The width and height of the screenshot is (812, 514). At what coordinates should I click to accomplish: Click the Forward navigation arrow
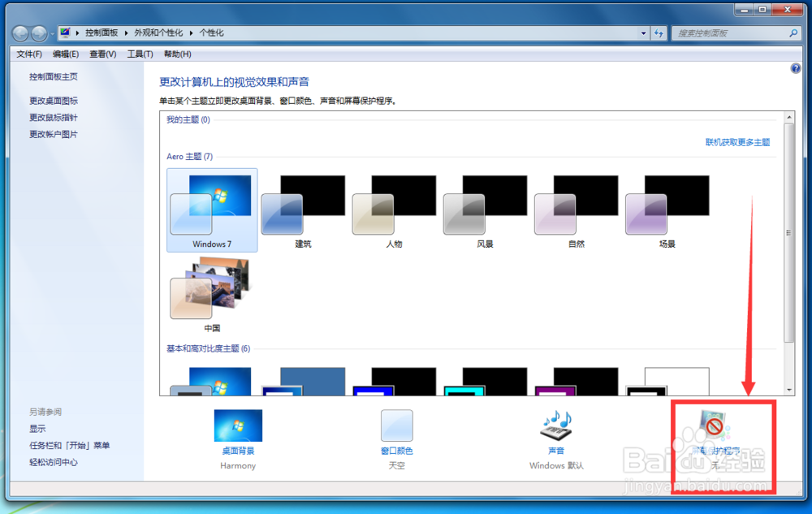(39, 33)
